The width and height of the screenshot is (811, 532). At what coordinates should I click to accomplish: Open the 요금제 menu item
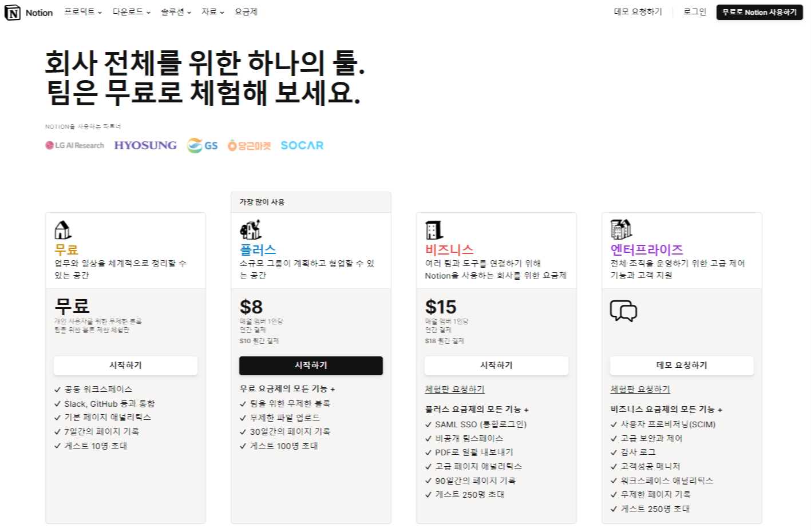[246, 12]
